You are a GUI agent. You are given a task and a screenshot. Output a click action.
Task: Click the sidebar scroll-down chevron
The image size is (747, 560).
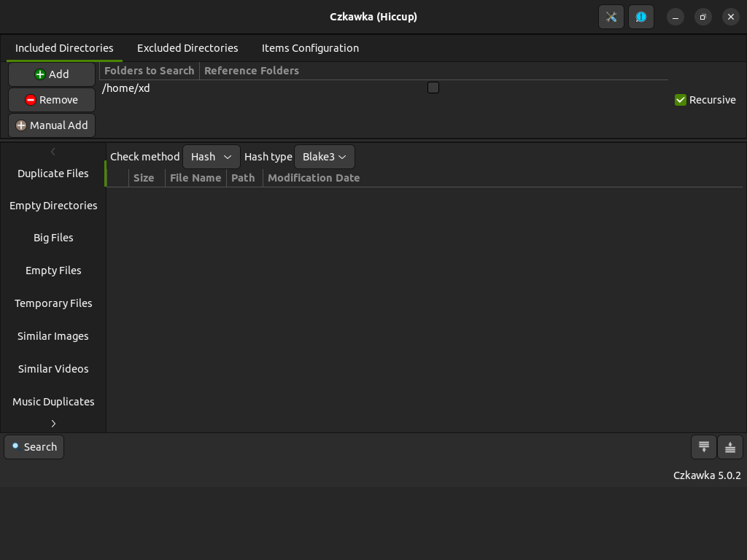point(53,424)
